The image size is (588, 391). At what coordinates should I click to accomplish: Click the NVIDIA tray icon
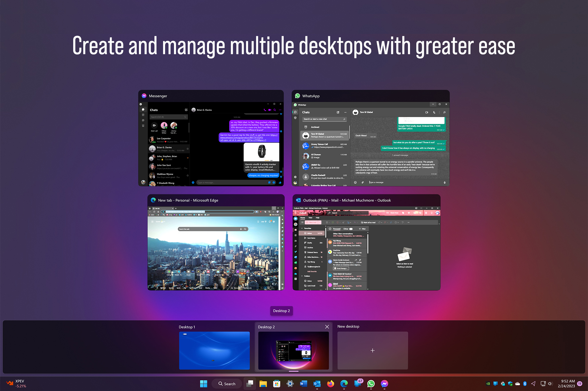pyautogui.click(x=488, y=384)
